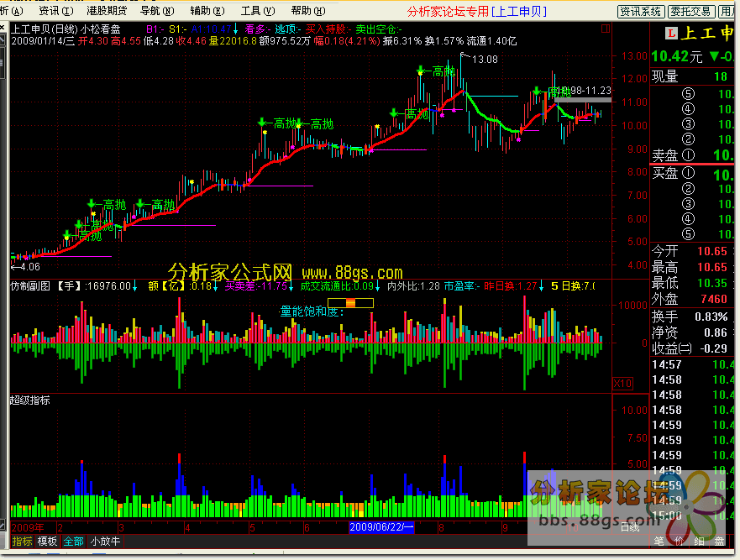Click the 最高 10.65 row
The width and height of the screenshot is (740, 560).
click(690, 267)
